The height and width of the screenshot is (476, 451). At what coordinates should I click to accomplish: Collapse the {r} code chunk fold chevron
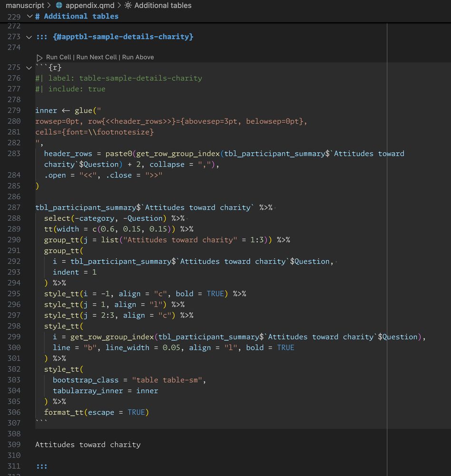pos(29,68)
